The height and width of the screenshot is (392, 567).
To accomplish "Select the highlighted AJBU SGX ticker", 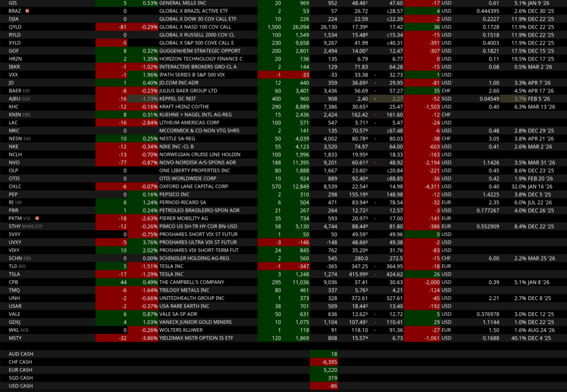I will tap(21, 99).
